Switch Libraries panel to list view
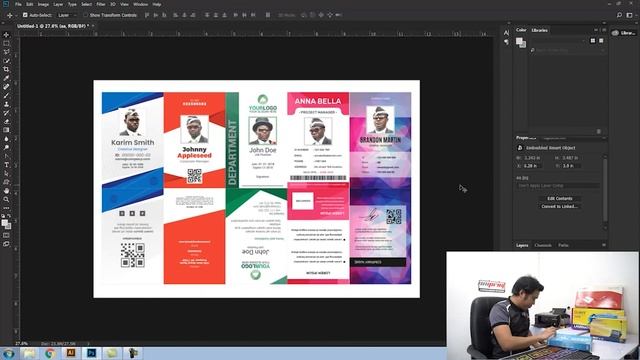 tap(601, 41)
